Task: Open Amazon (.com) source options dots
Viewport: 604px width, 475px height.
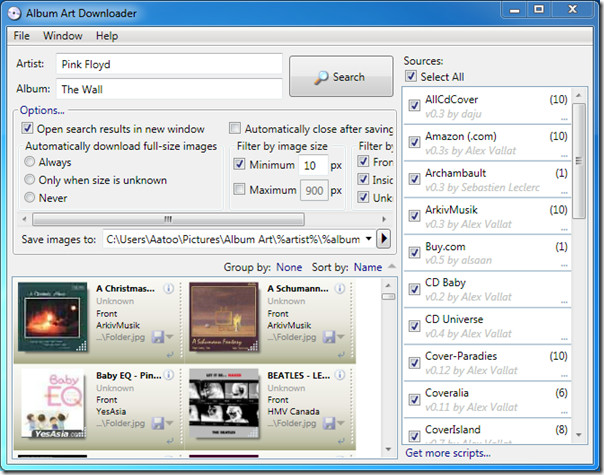Action: [x=564, y=156]
